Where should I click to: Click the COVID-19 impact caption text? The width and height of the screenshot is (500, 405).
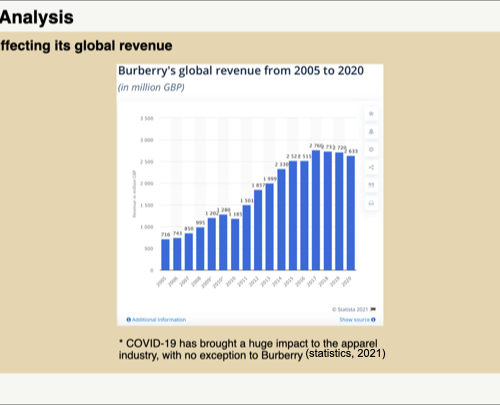click(248, 349)
